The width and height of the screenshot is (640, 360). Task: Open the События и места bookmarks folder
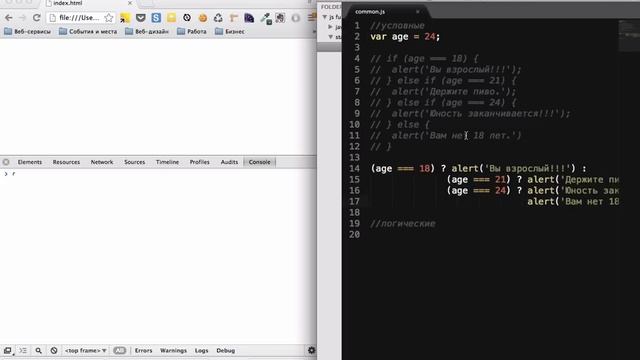pyautogui.click(x=88, y=31)
